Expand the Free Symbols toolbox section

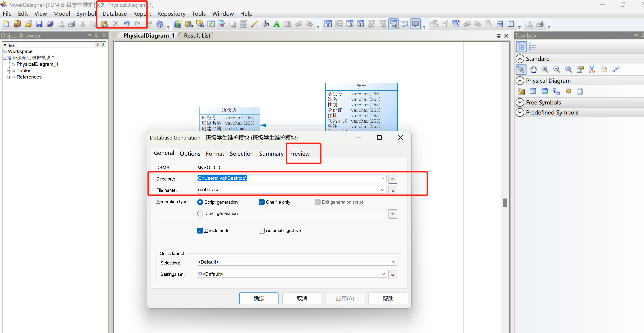(x=520, y=102)
